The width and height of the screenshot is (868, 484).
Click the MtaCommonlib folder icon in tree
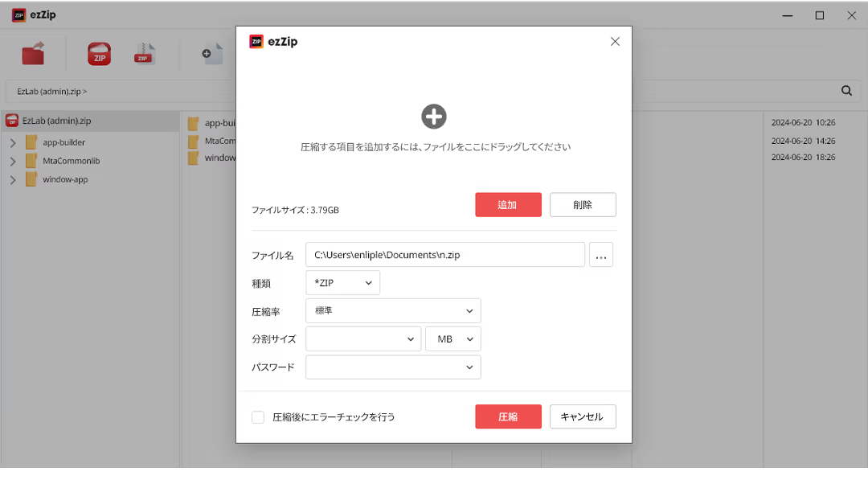(x=31, y=161)
